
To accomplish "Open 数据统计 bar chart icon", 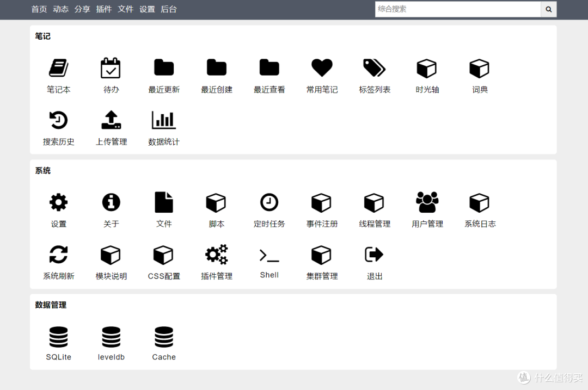I will pyautogui.click(x=164, y=120).
